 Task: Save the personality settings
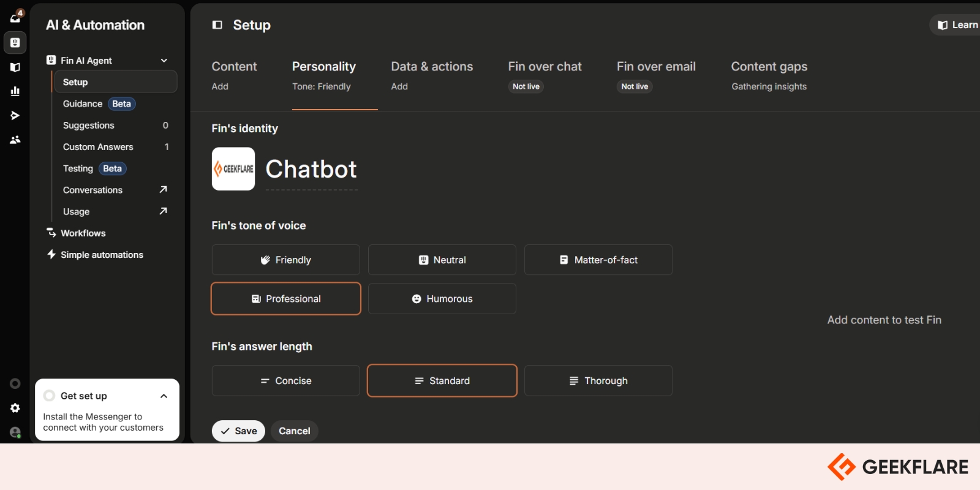pos(238,431)
